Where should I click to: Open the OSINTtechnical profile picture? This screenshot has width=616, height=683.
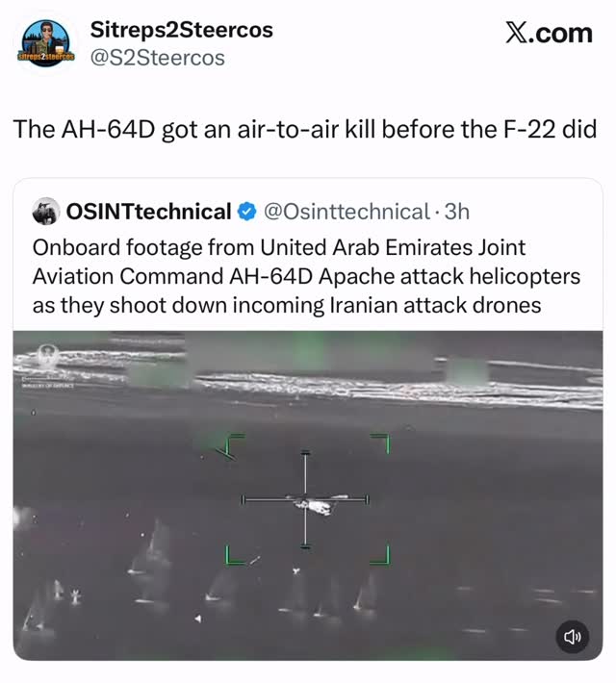pos(46,212)
